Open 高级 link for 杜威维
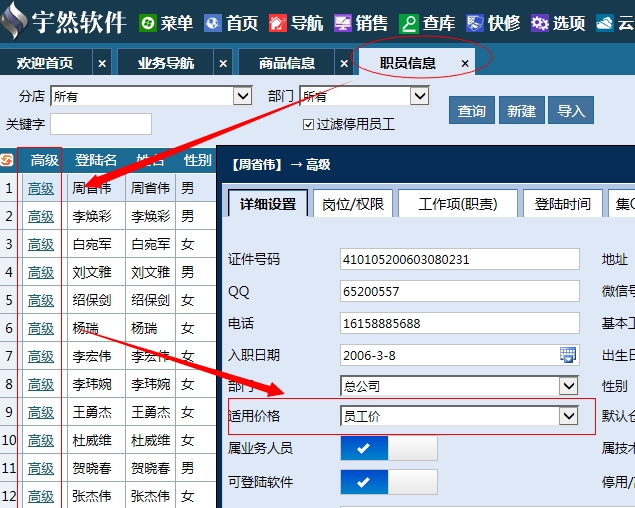This screenshot has height=508, width=635. coord(41,440)
